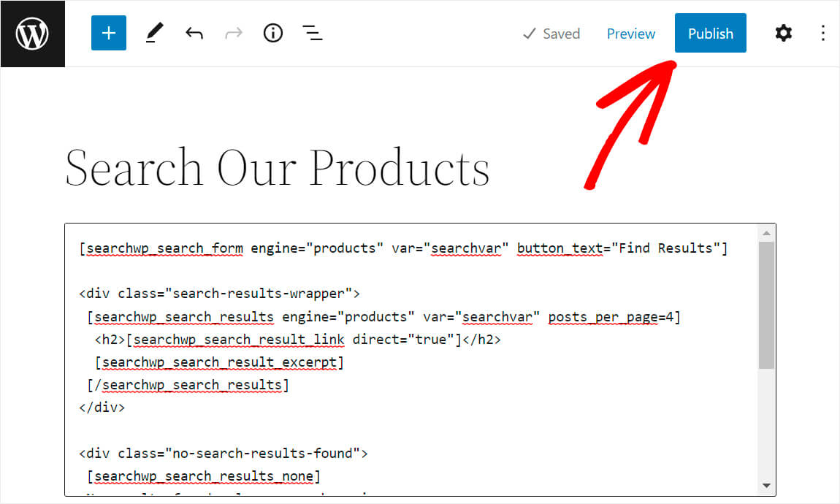840x504 pixels.
Task: Click the searchwp_search_results_none line
Action: point(204,476)
